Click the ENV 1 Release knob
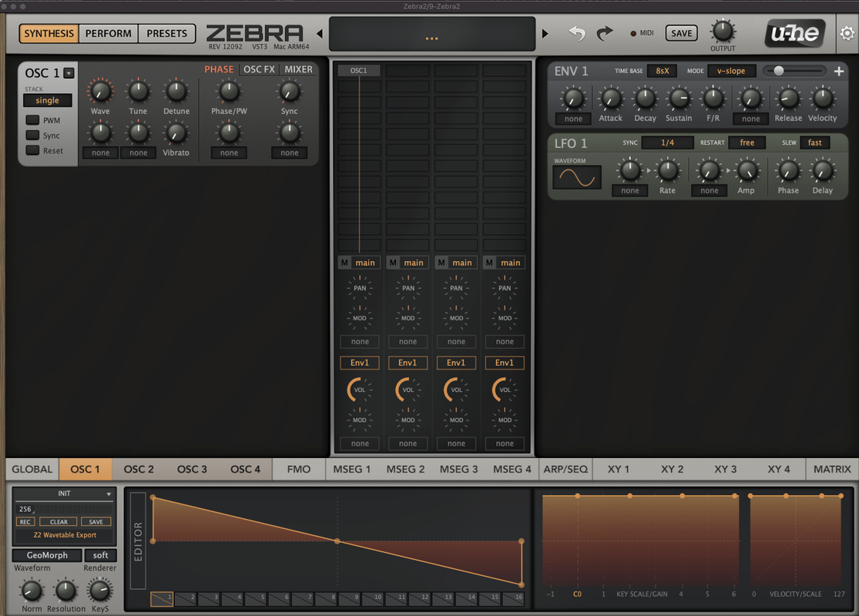This screenshot has width=859, height=616. tap(788, 99)
